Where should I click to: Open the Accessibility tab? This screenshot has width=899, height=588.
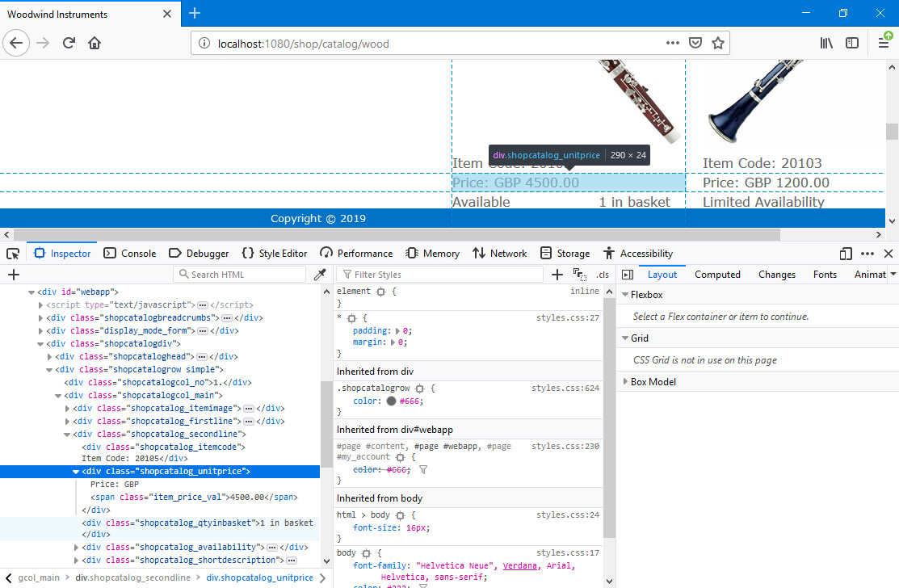click(638, 254)
